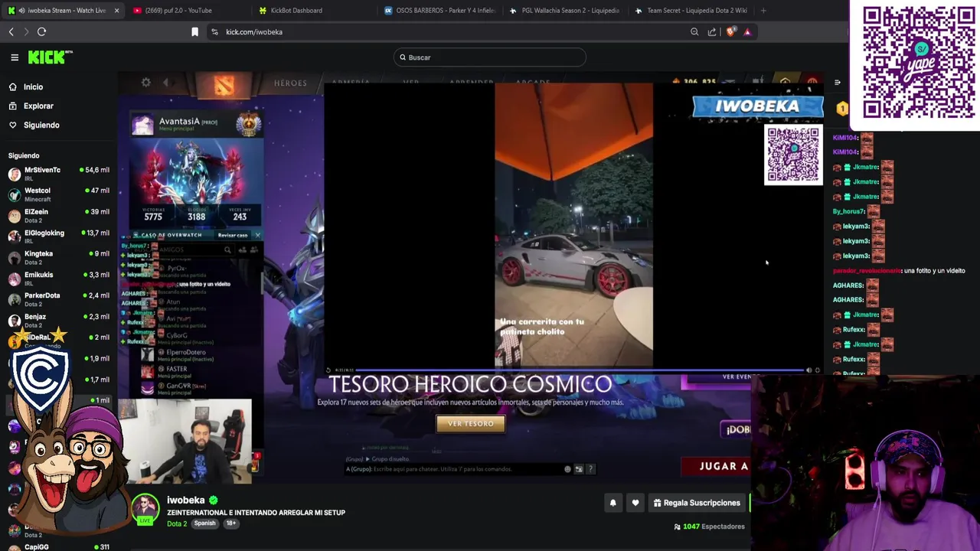980x551 pixels.
Task: Open ParkerDota channel in sidebar
Action: (58, 299)
